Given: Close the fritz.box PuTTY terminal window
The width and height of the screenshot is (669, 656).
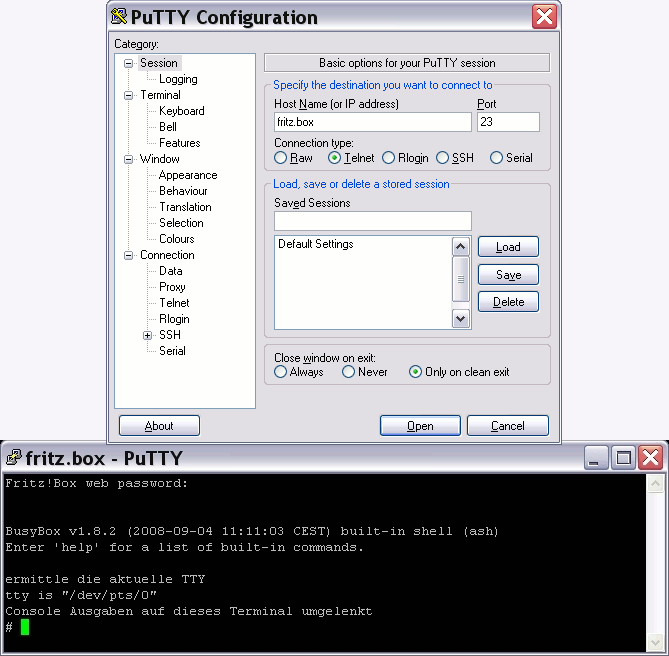Looking at the screenshot, I should pos(651,459).
